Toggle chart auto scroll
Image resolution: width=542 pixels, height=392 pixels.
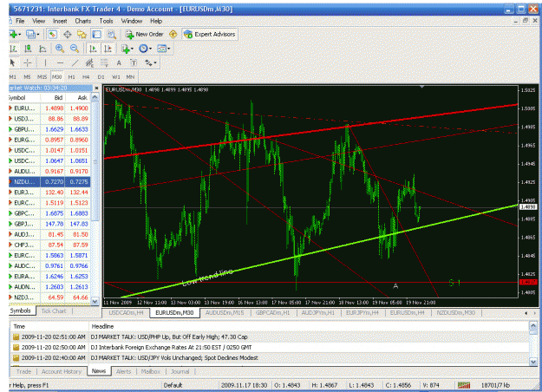tap(93, 49)
